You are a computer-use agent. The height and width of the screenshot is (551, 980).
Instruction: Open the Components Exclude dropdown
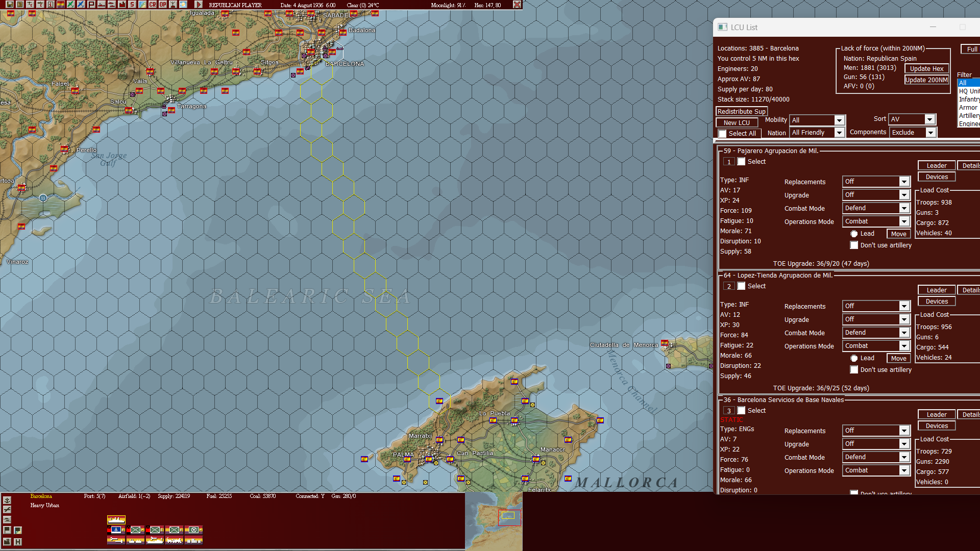913,132
